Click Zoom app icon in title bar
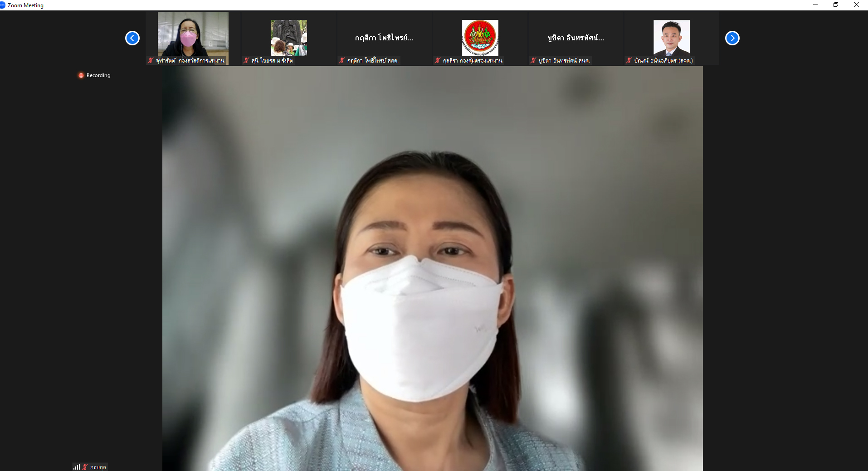This screenshot has width=868, height=471. pyautogui.click(x=2, y=5)
